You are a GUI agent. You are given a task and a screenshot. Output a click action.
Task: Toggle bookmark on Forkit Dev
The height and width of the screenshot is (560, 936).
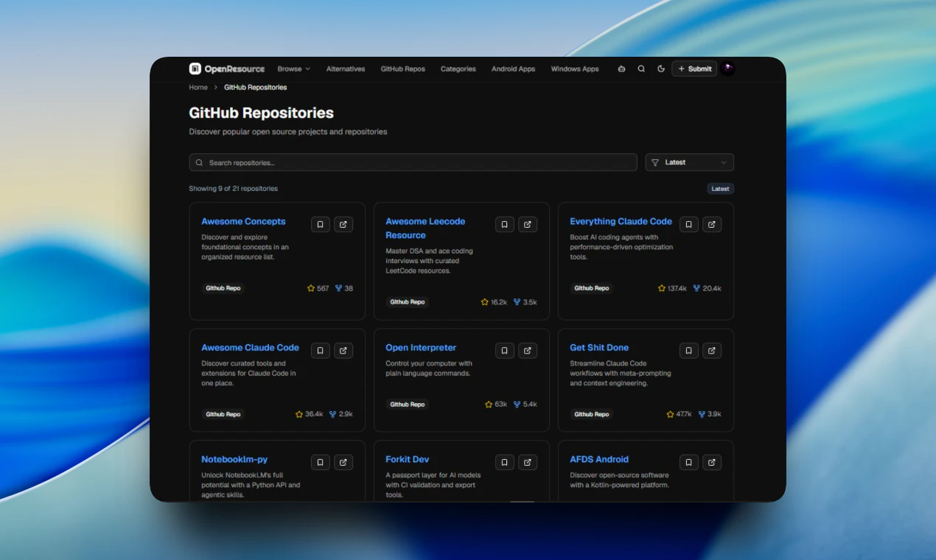[504, 462]
